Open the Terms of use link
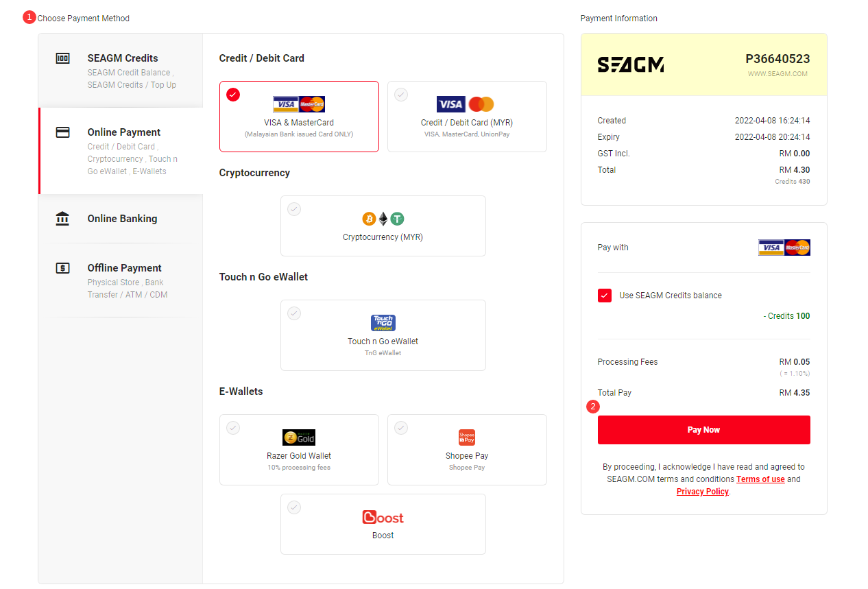This screenshot has height=589, width=868. [x=760, y=479]
